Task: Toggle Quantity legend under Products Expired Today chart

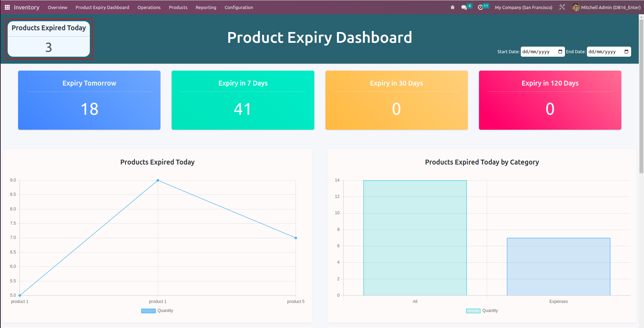Action: pos(157,311)
